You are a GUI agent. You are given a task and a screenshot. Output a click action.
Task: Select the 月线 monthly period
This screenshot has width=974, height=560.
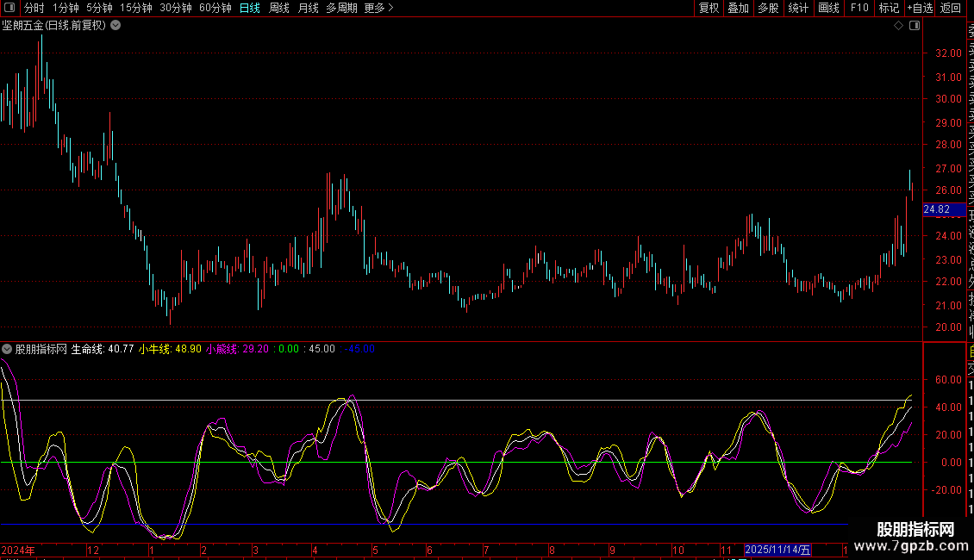pos(308,8)
